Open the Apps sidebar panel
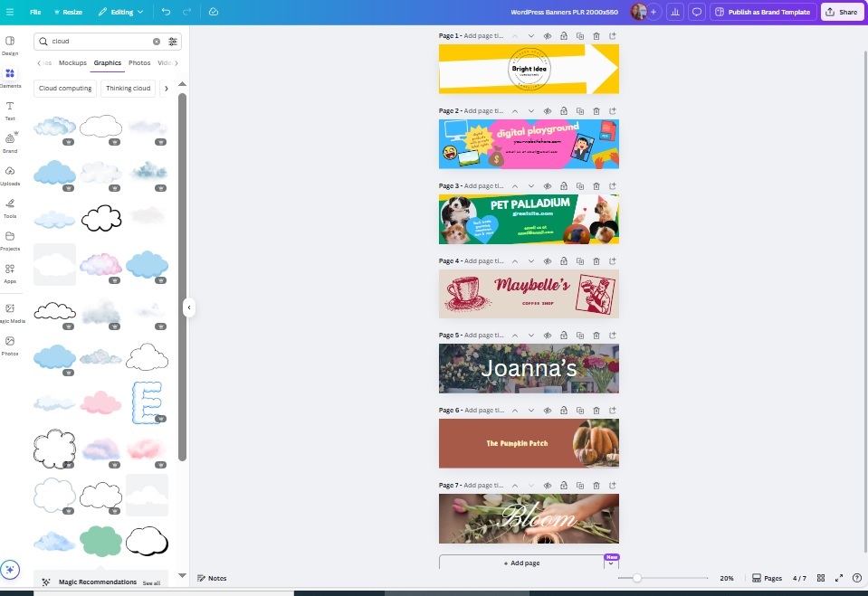 click(10, 273)
